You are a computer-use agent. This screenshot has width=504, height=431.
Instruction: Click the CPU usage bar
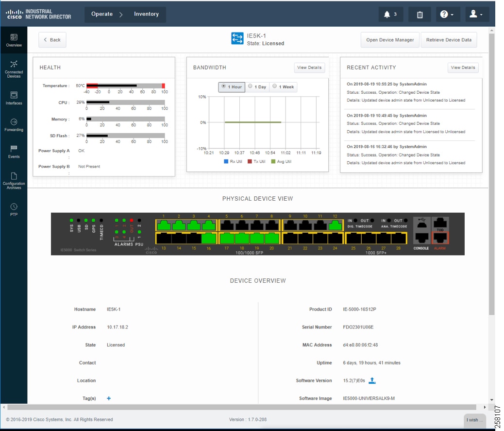(x=126, y=102)
